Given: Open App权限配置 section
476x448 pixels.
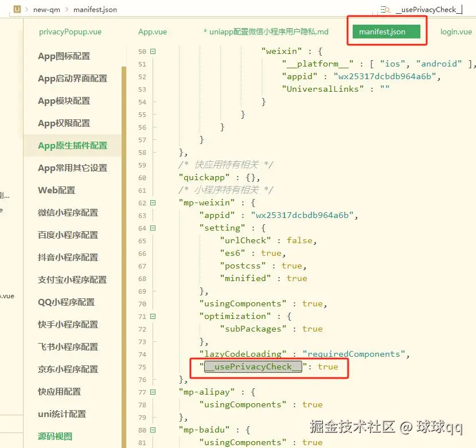Looking at the screenshot, I should tap(64, 123).
